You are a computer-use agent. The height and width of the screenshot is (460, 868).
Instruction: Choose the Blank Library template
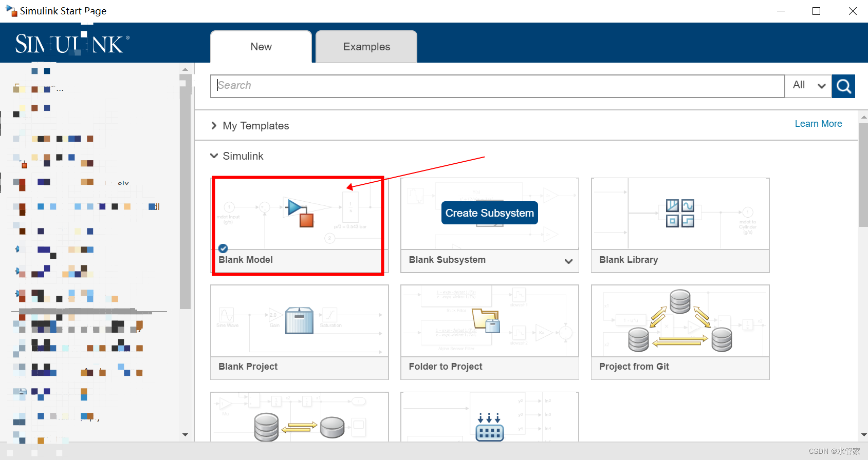click(680, 225)
